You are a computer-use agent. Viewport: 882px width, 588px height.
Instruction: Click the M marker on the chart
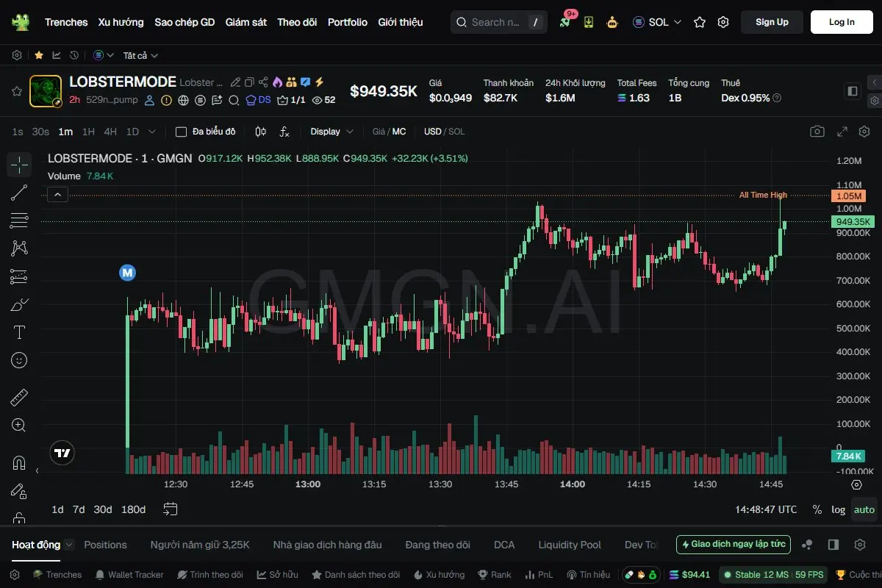tap(128, 273)
